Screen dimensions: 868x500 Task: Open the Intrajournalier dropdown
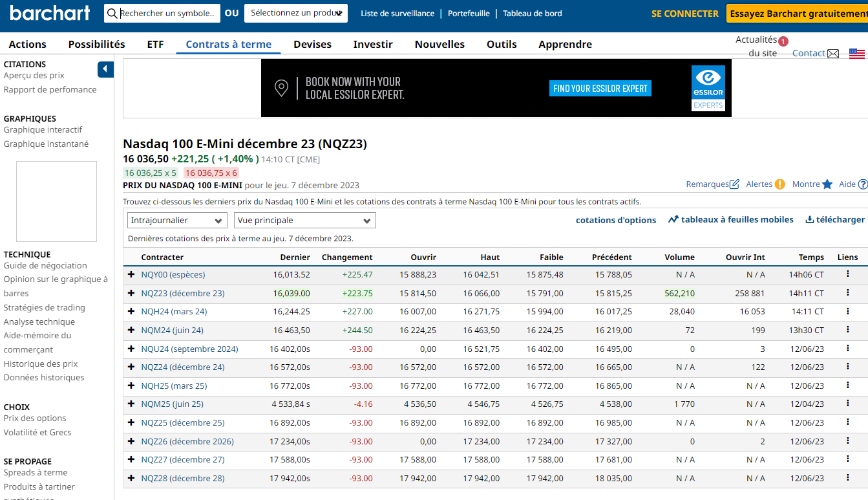pos(177,221)
